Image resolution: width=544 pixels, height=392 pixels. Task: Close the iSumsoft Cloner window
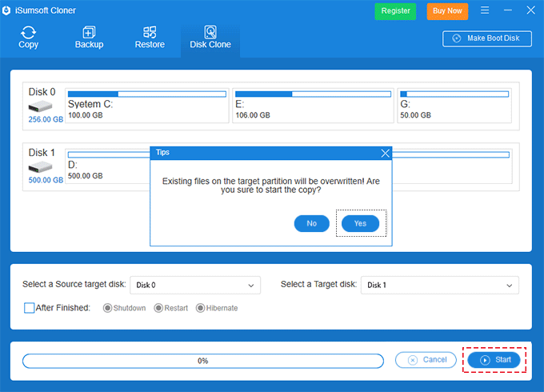[530, 10]
